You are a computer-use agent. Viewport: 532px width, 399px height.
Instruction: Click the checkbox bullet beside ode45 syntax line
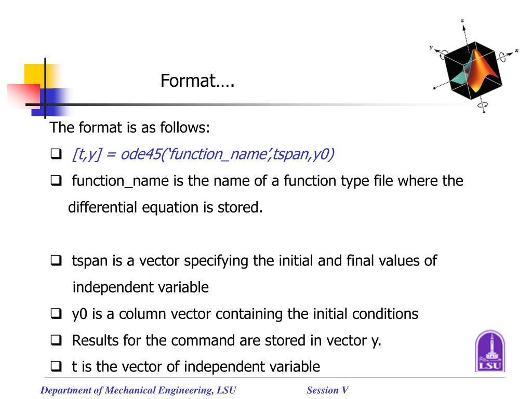point(56,154)
